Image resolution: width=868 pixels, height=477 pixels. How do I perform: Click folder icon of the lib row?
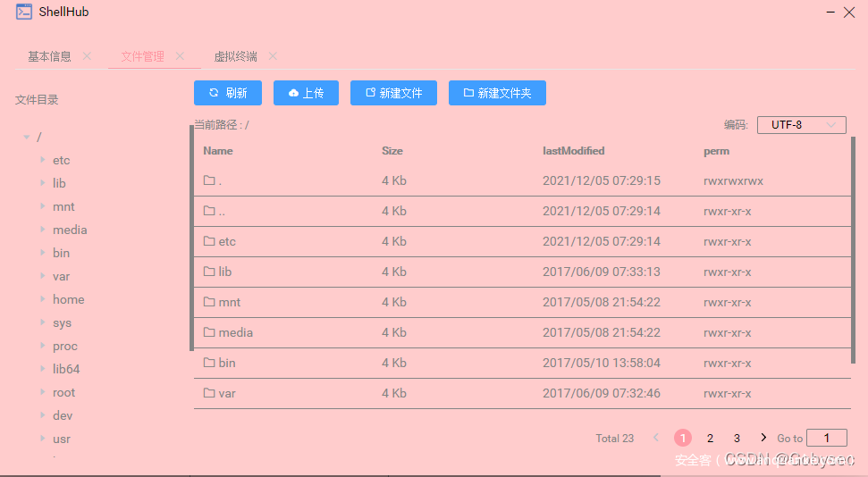tap(209, 272)
